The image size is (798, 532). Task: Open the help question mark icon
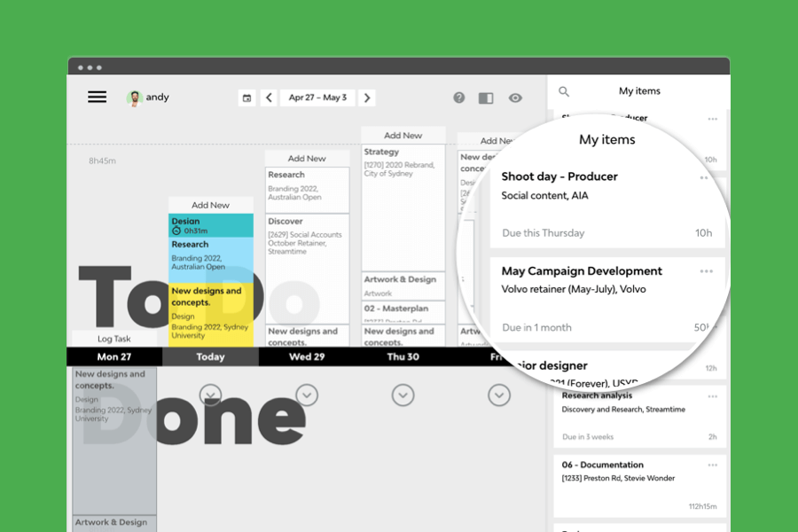459,98
